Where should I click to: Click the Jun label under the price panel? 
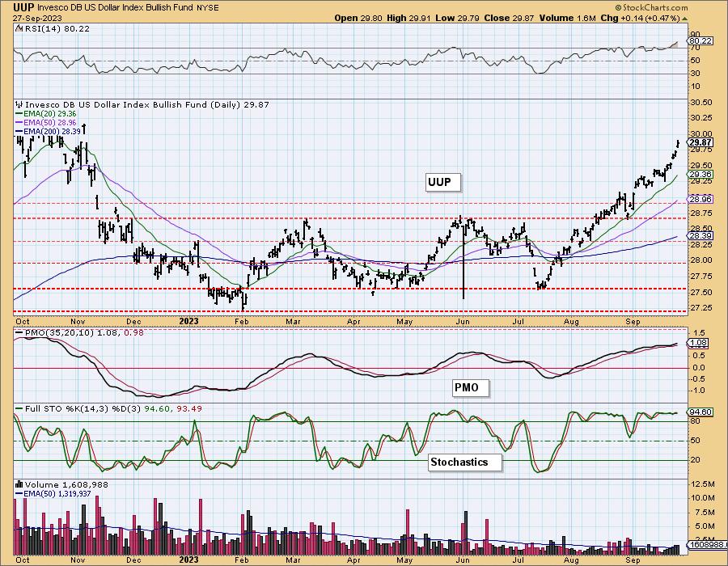[x=463, y=322]
